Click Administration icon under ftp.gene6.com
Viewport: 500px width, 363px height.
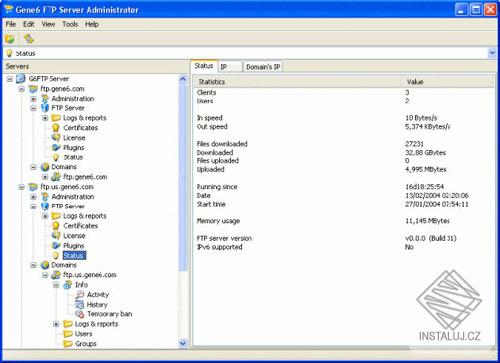click(x=45, y=99)
